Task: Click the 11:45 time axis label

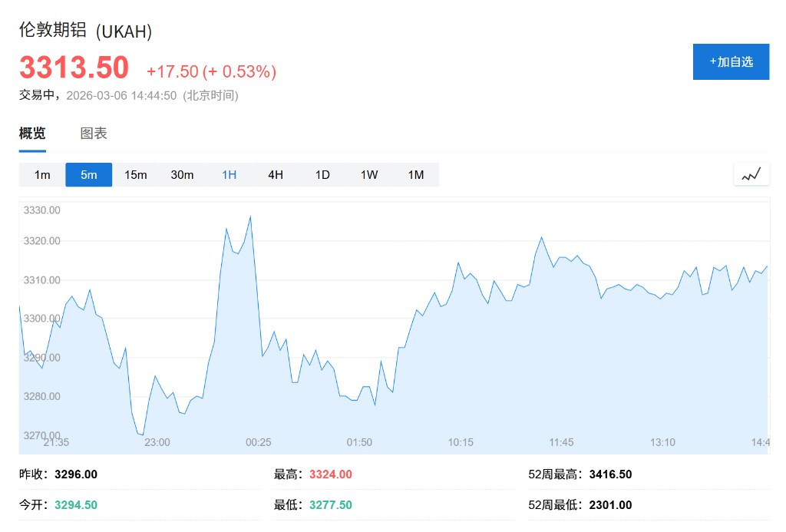Action: pos(561,442)
